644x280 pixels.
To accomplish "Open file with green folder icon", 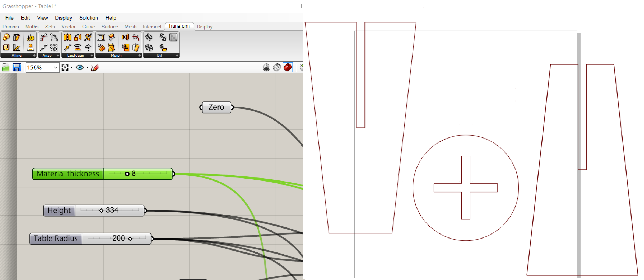I will click(6, 67).
